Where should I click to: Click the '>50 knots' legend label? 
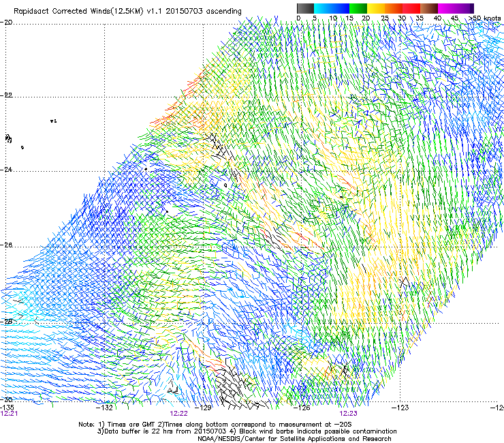coord(485,18)
